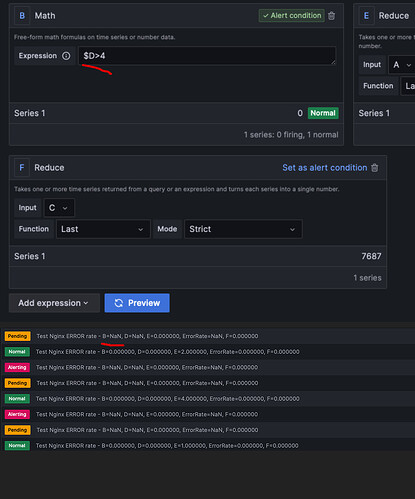Click the B expression label badge
Viewport: 415px width, 499px height.
click(22, 16)
